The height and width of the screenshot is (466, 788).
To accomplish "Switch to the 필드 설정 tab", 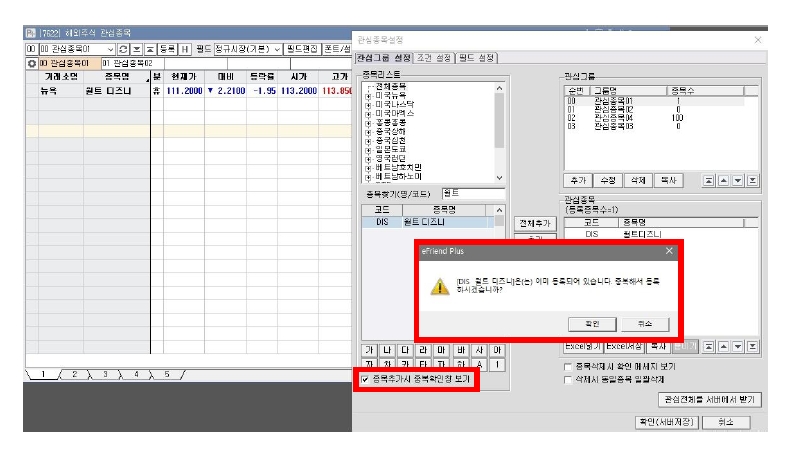I will click(x=476, y=58).
